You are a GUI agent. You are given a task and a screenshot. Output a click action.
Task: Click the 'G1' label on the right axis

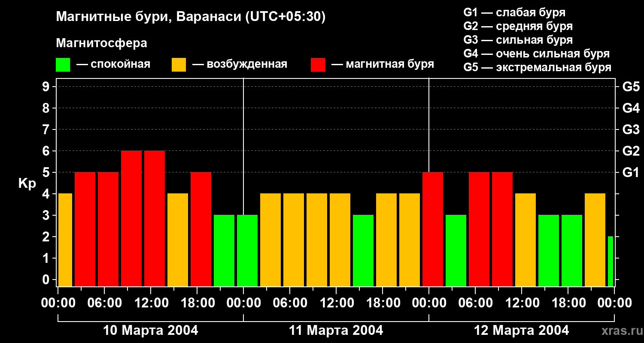click(x=631, y=172)
